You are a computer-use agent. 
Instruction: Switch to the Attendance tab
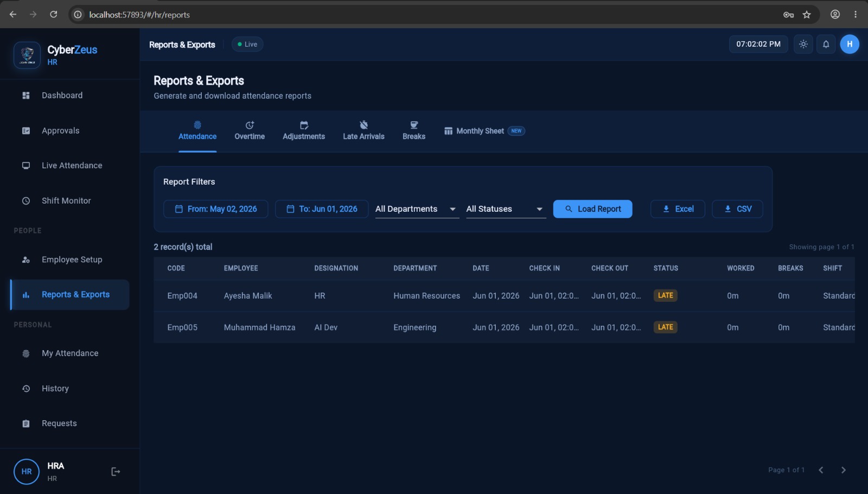tap(197, 131)
